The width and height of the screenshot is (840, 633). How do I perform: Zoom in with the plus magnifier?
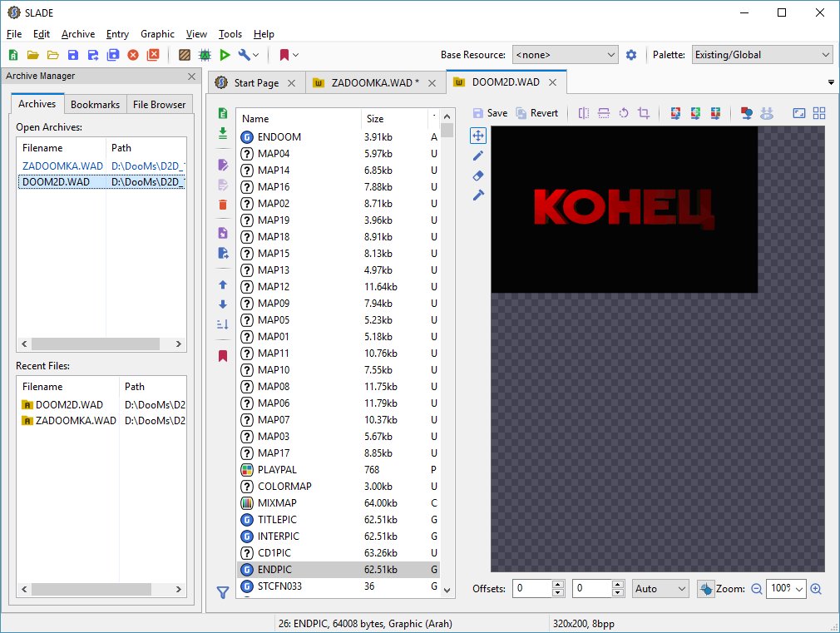[x=816, y=589]
